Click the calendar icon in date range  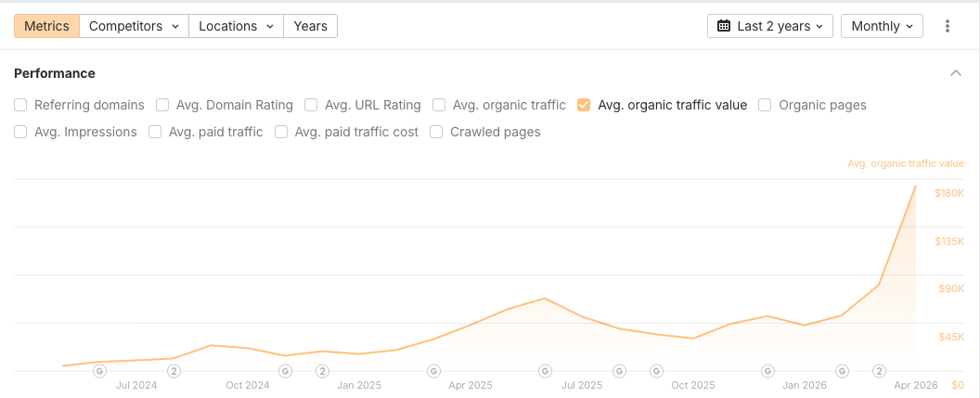point(724,26)
